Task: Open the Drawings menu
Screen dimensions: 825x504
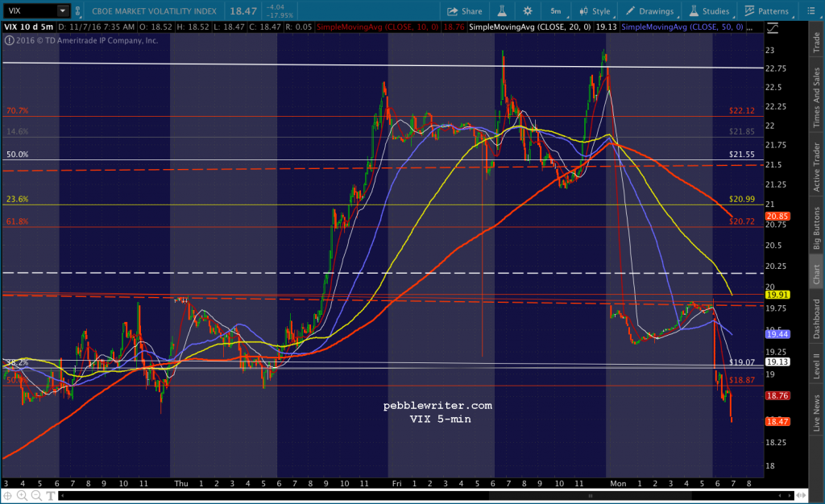Action: point(650,11)
